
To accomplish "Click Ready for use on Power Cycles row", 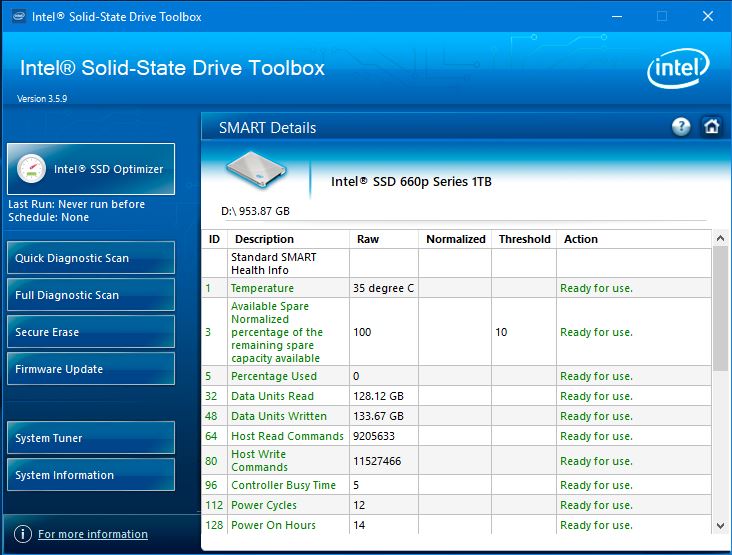I will click(596, 505).
